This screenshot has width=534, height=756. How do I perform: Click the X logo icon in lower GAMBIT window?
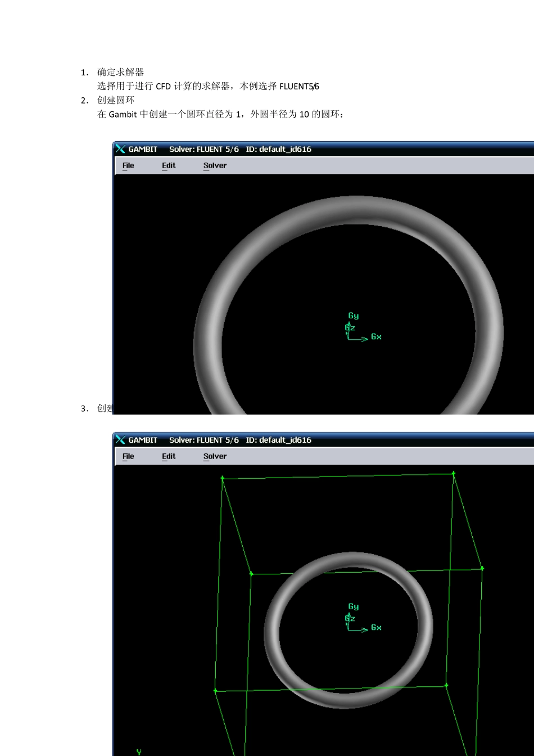pos(120,440)
